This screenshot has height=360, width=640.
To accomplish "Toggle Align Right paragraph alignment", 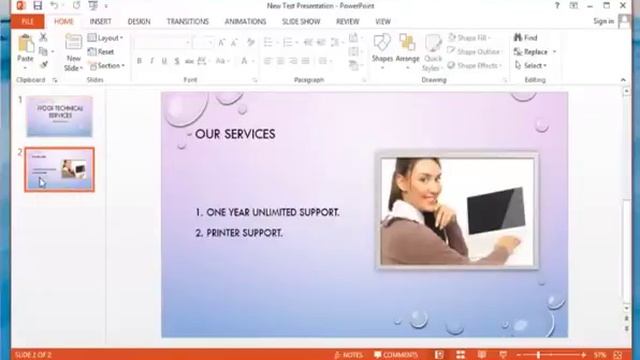I will 293,61.
